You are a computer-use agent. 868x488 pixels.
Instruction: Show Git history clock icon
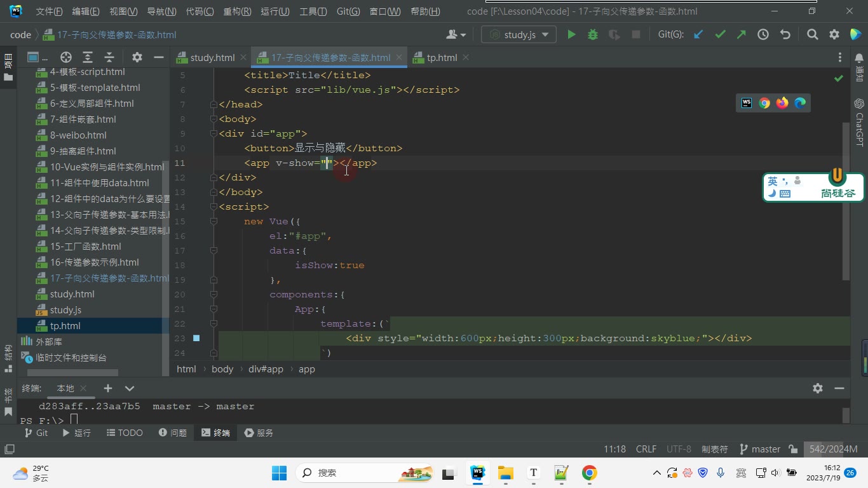(x=763, y=35)
